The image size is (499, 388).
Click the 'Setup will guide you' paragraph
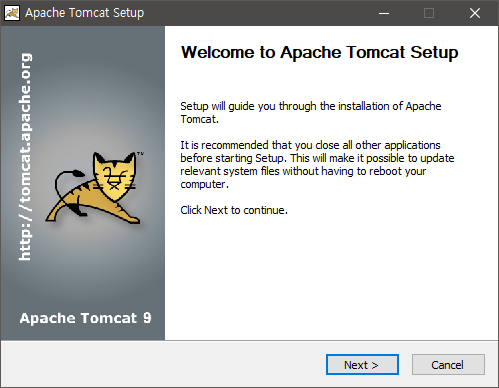click(311, 113)
